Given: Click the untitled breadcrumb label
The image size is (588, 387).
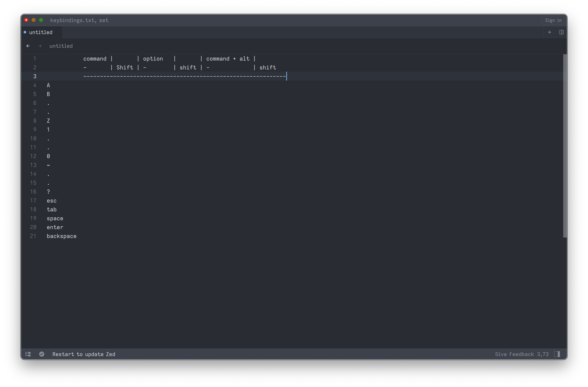Looking at the screenshot, I should (61, 46).
